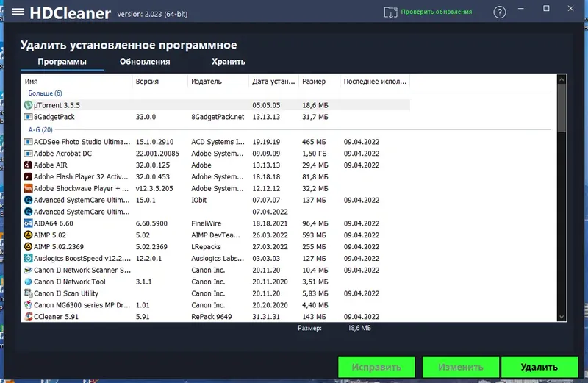Click the Canon IJ Network Tool icon
This screenshot has width=588, height=383.
(28, 282)
